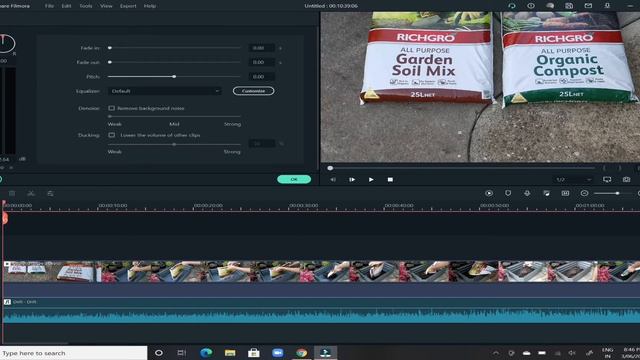Open the Export menu

128,6
